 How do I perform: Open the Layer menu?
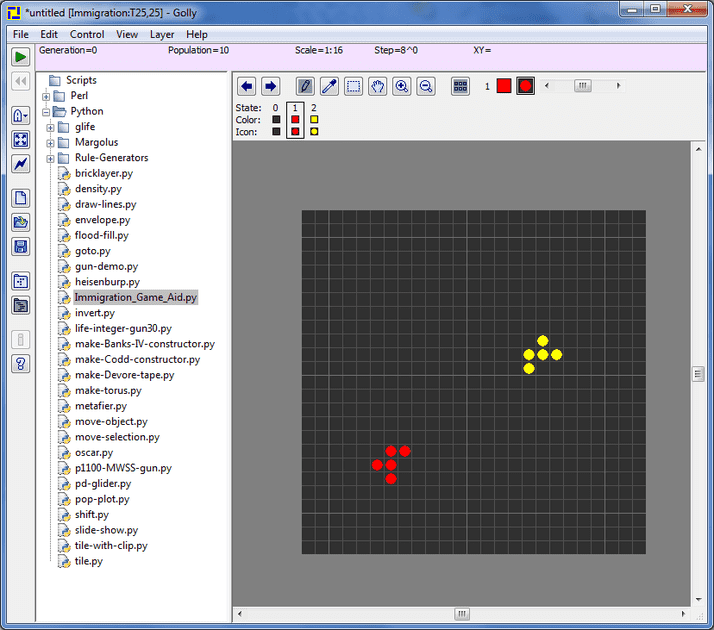tap(162, 34)
